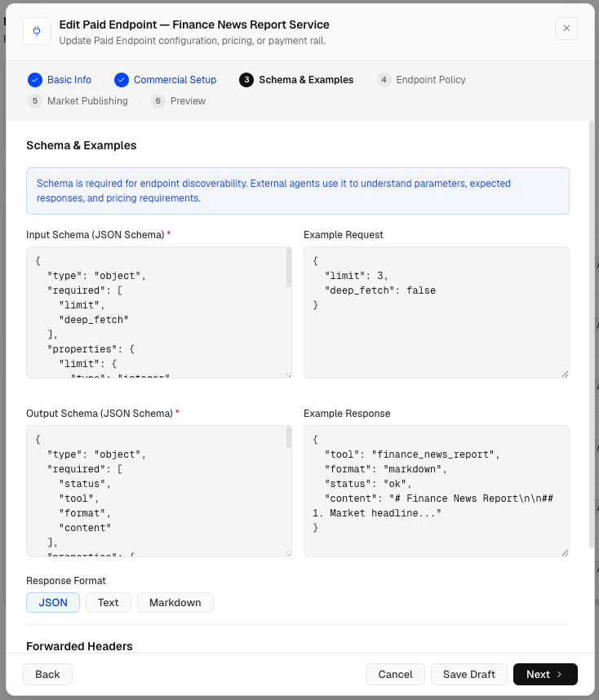Image resolution: width=599 pixels, height=700 pixels.
Task: Open Endpoint Policy step
Action: pyautogui.click(x=431, y=80)
